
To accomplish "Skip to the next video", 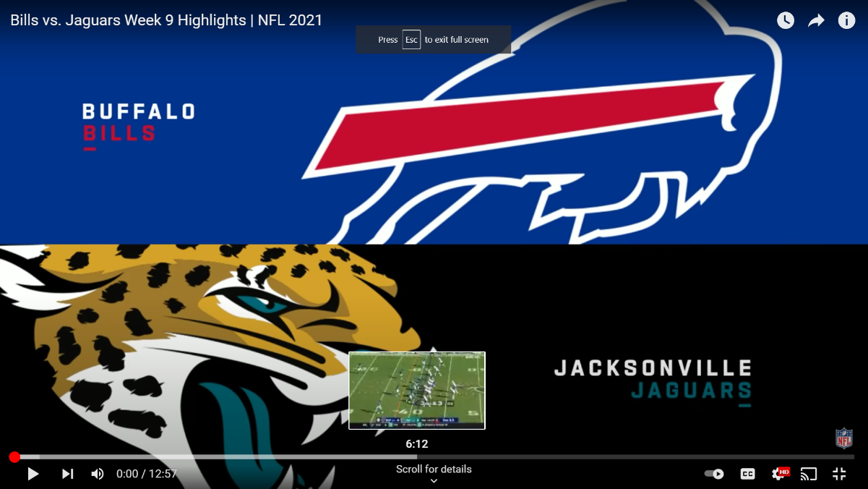I will click(x=67, y=474).
